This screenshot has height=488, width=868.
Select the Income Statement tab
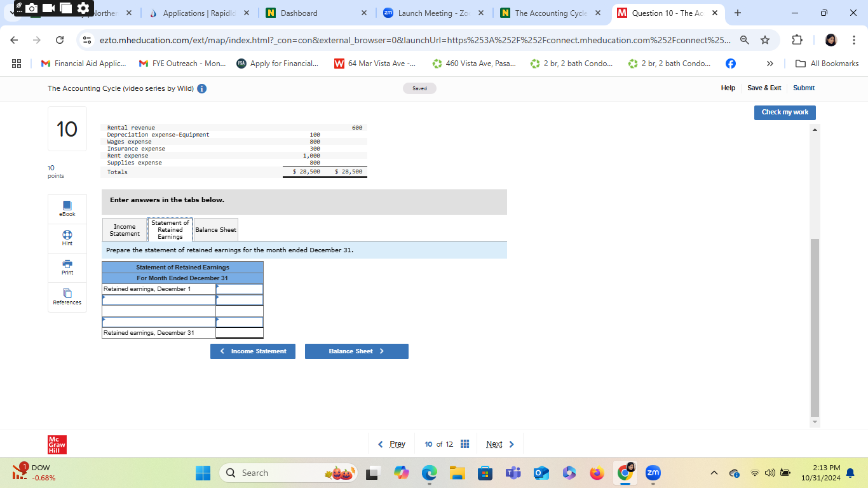click(x=125, y=229)
